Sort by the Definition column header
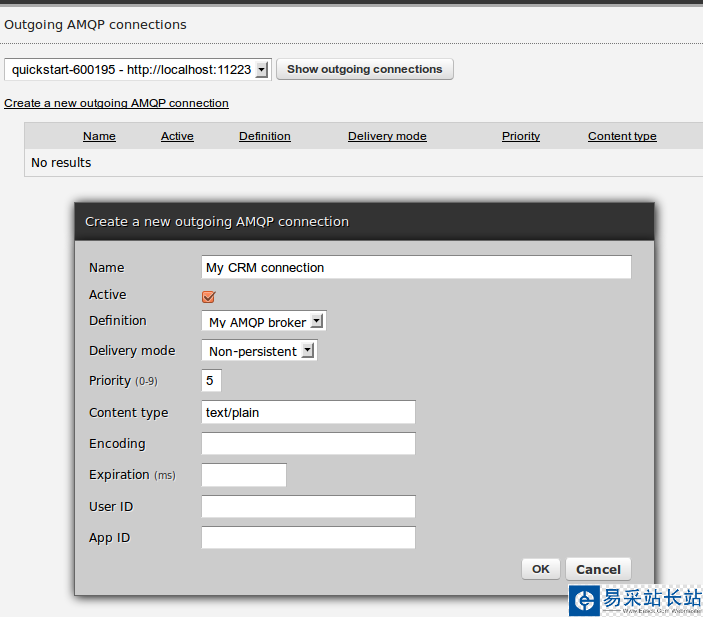The height and width of the screenshot is (617, 703). pos(265,136)
